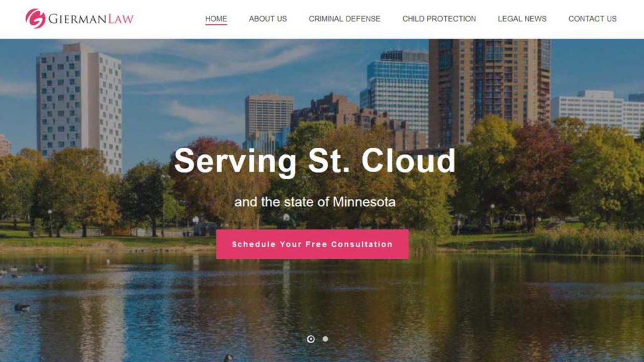Click the pink underline beneath Home
The height and width of the screenshot is (362, 644).
point(216,25)
